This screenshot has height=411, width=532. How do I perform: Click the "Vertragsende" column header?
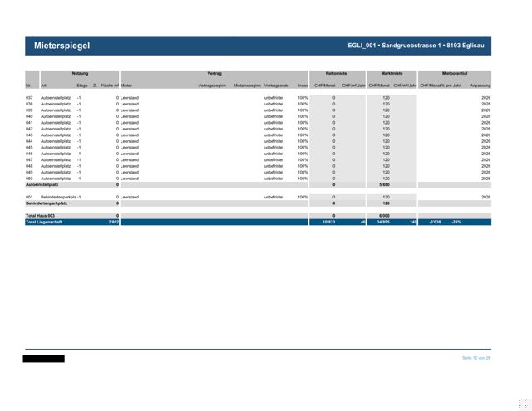click(277, 86)
